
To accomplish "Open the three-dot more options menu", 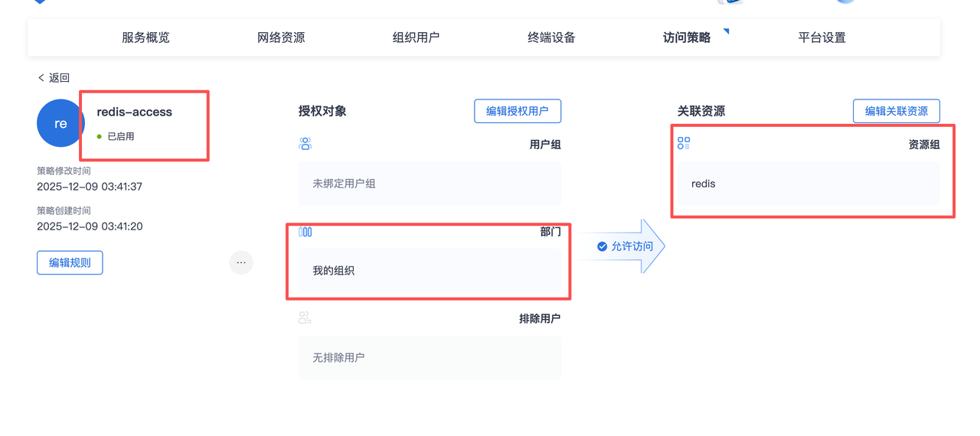I will [x=241, y=262].
